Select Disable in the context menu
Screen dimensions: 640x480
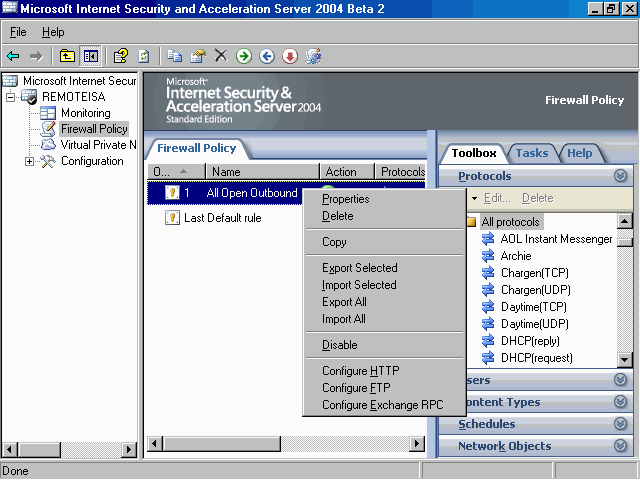point(339,345)
